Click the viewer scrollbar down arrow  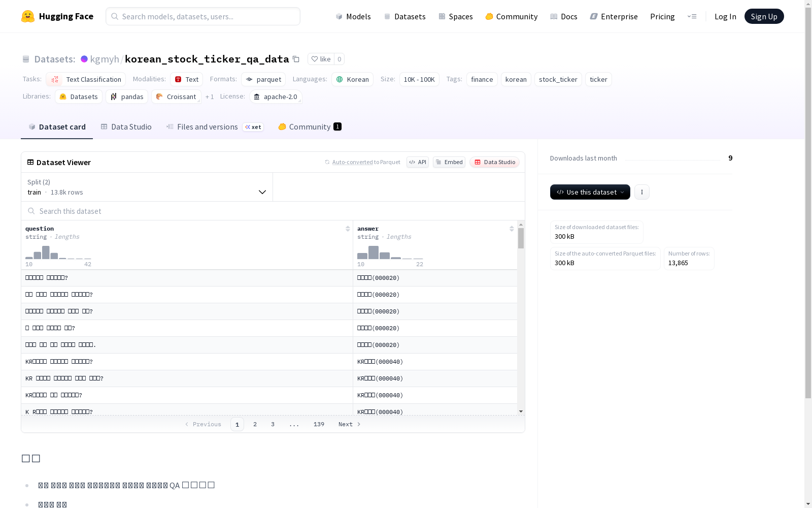521,411
